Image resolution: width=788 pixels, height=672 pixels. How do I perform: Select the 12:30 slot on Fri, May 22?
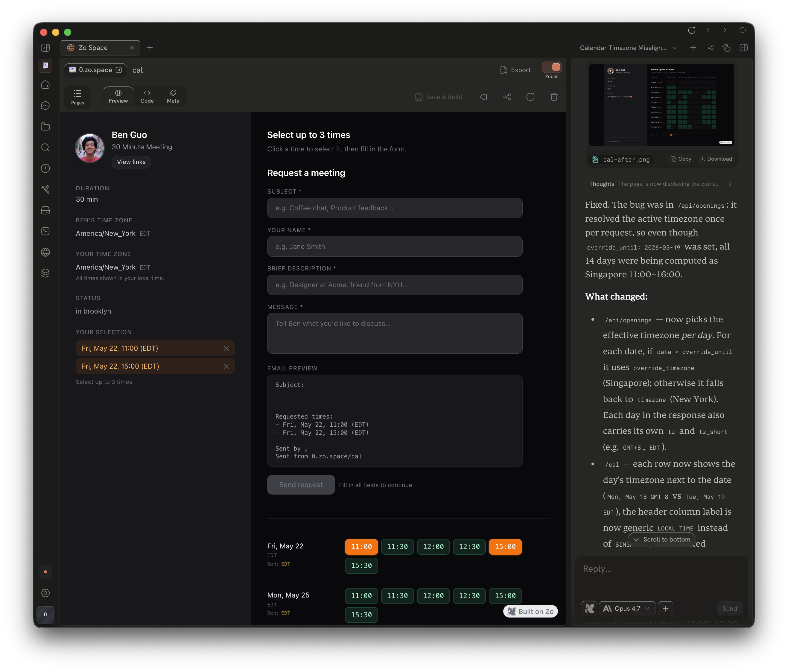coord(469,547)
